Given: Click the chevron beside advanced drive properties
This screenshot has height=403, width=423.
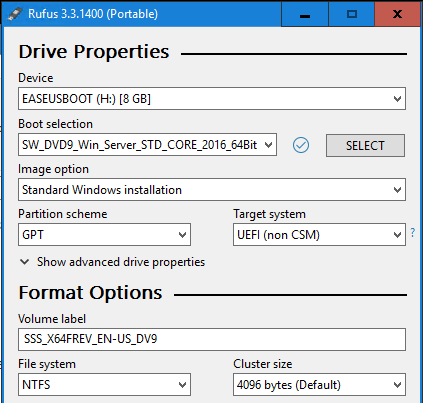Looking at the screenshot, I should pyautogui.click(x=24, y=262).
